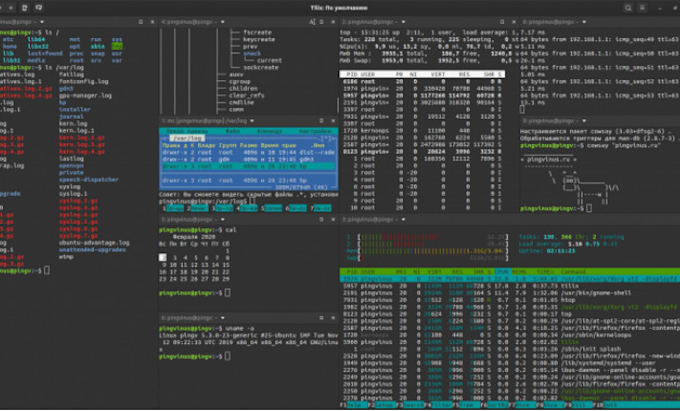Maximize the cal terminal pane

click(322, 220)
